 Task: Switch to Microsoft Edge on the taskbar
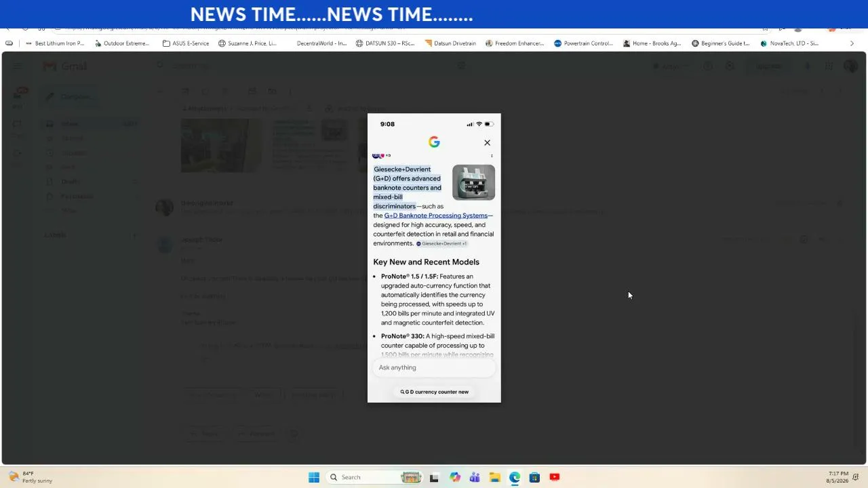[515, 477]
